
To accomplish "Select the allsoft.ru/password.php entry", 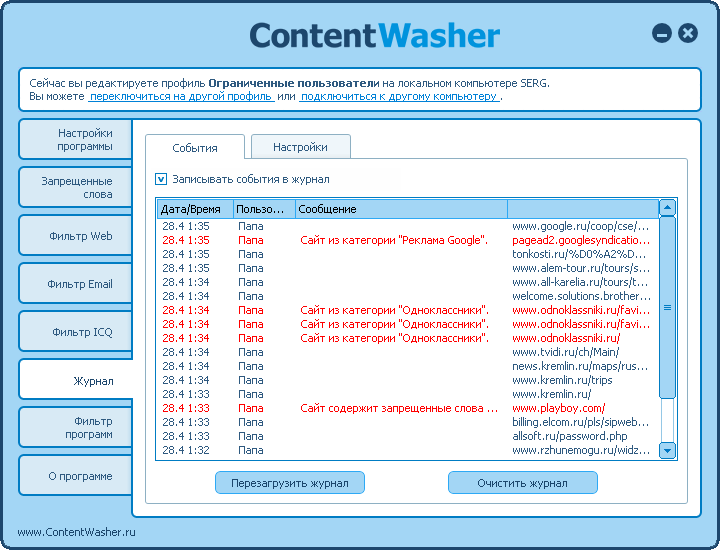I will pyautogui.click(x=407, y=436).
